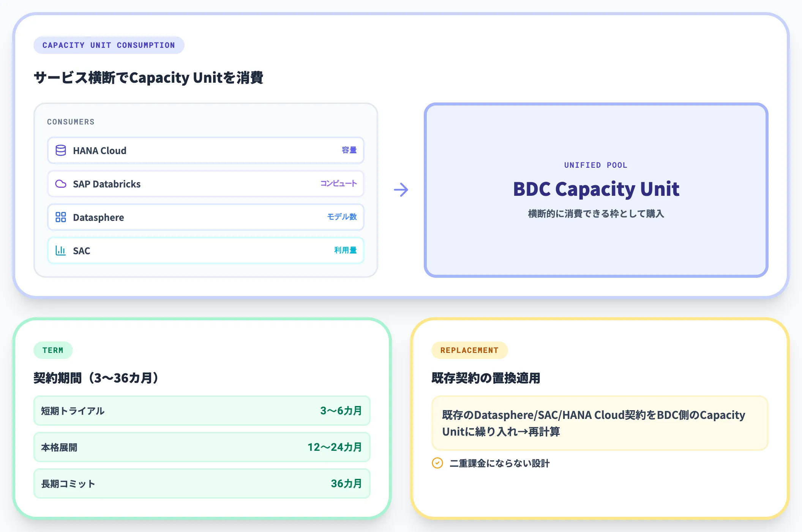Click the 利用量 tag on SAC
This screenshot has height=532, width=802.
(345, 250)
